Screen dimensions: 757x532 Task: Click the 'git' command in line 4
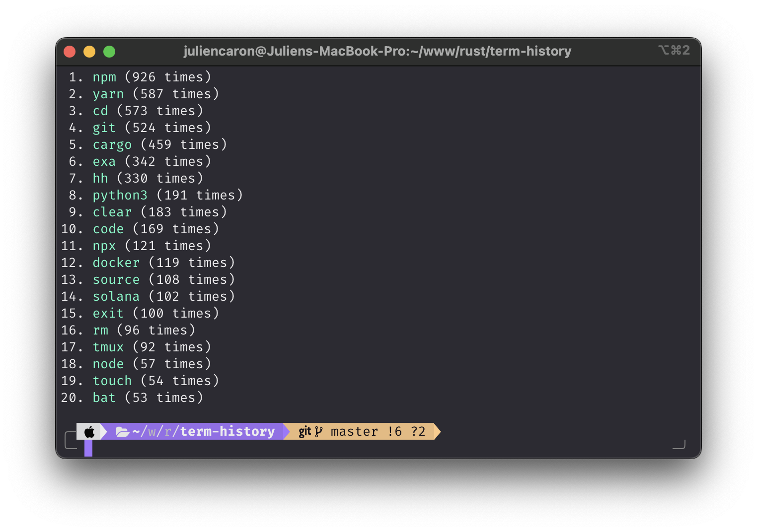coord(104,128)
